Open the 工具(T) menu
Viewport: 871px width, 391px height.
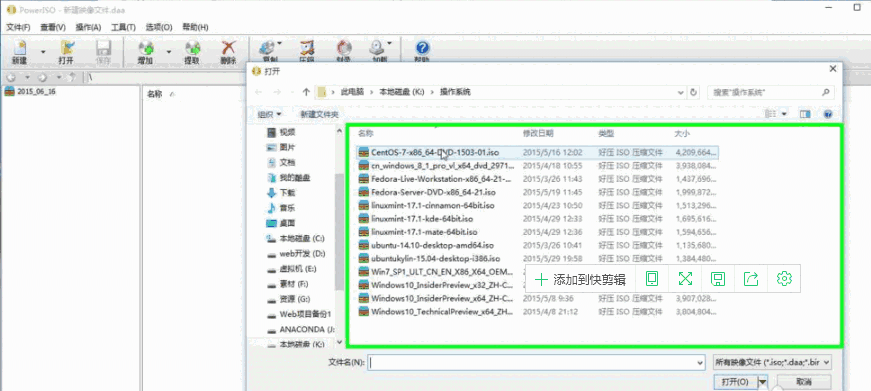coord(123,27)
